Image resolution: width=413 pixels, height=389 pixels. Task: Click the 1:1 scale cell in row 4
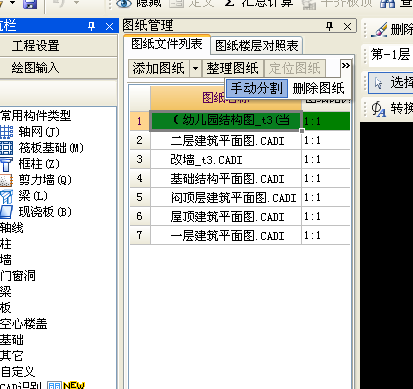coord(326,178)
